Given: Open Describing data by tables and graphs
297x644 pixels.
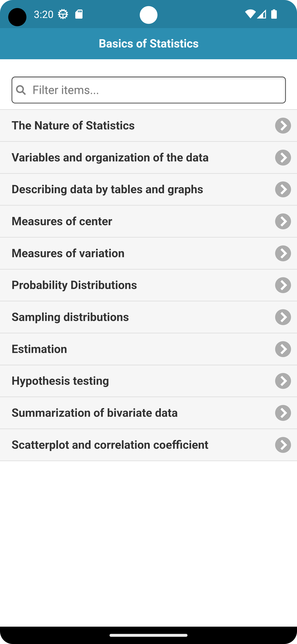Looking at the screenshot, I should (x=148, y=189).
